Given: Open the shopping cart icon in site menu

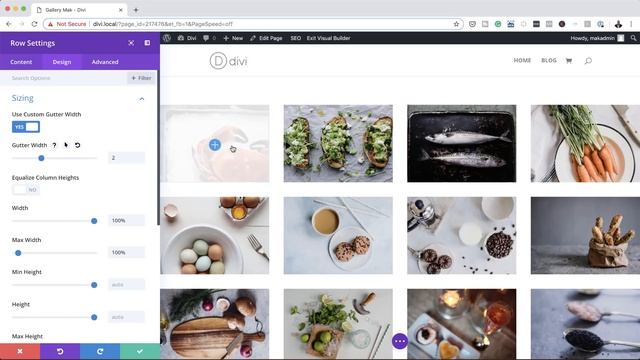Looking at the screenshot, I should (x=569, y=61).
